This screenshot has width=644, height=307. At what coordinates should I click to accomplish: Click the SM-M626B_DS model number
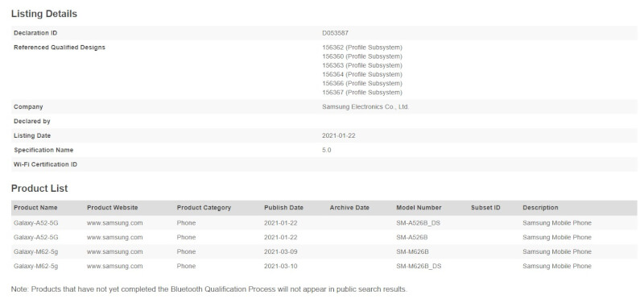click(x=419, y=266)
